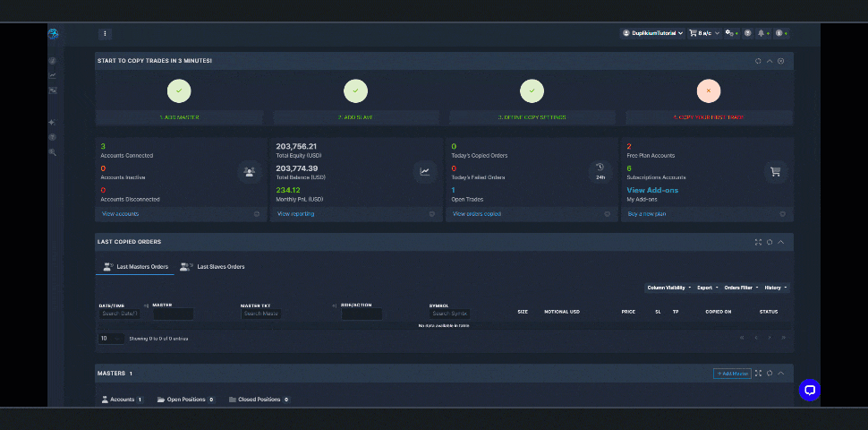
Task: Select the Open Positions tab
Action: click(x=185, y=400)
